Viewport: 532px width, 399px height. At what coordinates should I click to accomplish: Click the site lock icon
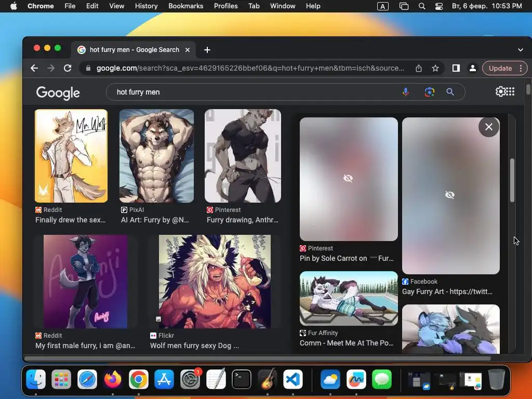coord(88,68)
